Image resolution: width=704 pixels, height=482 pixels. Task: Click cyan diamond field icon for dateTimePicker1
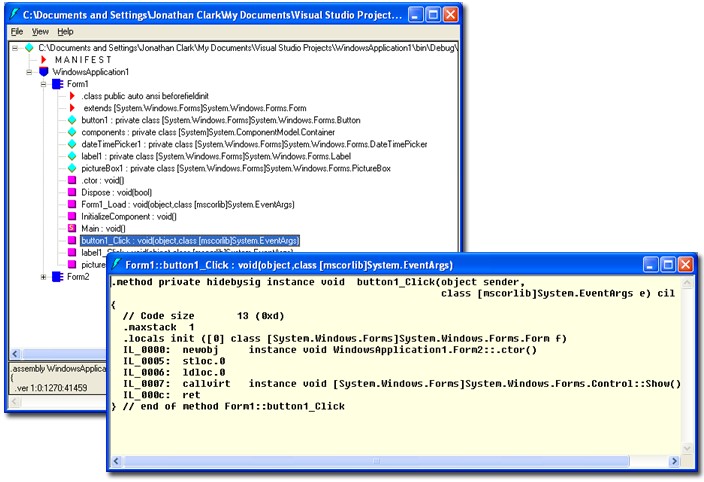[72, 144]
